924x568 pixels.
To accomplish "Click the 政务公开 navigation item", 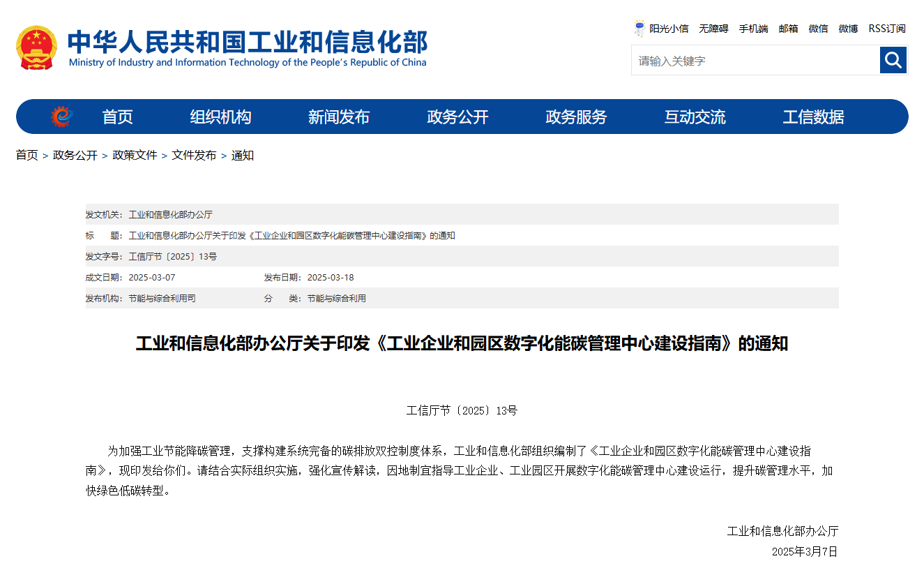I will pos(457,117).
